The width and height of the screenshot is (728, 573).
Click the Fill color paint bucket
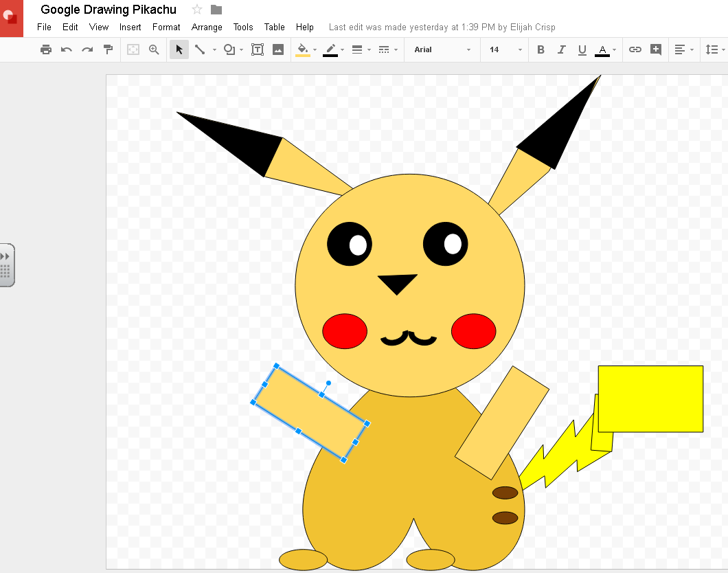pos(303,49)
